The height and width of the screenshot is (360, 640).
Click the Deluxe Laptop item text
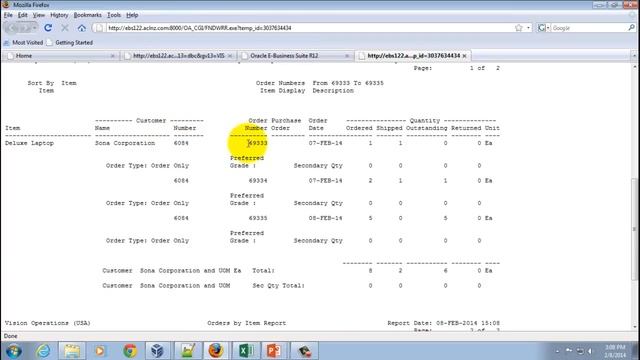pos(29,143)
